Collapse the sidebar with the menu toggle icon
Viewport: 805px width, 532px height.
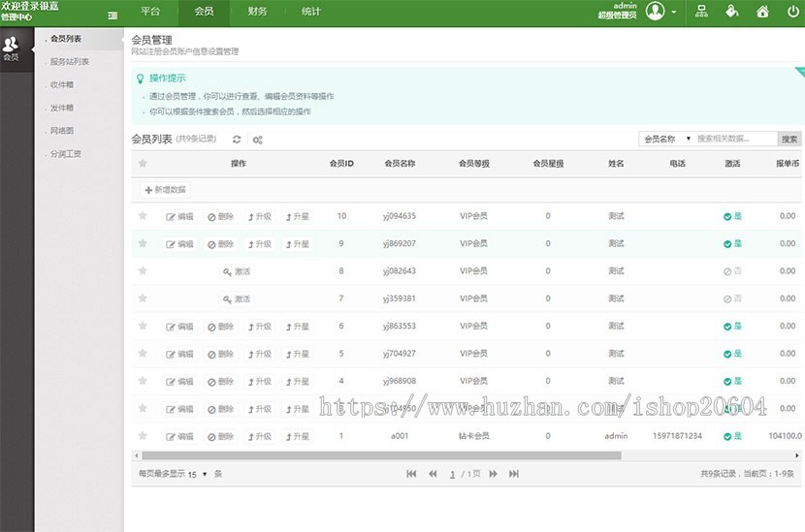point(113,16)
